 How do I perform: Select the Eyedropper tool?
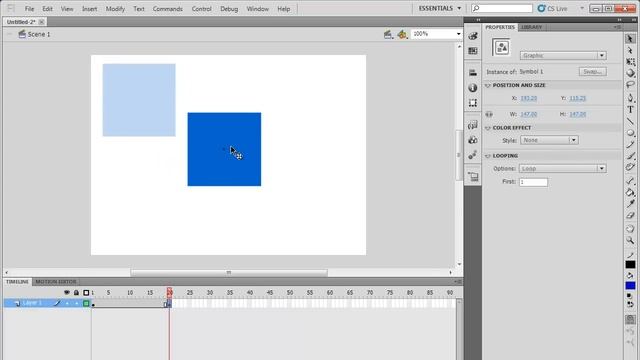click(630, 204)
